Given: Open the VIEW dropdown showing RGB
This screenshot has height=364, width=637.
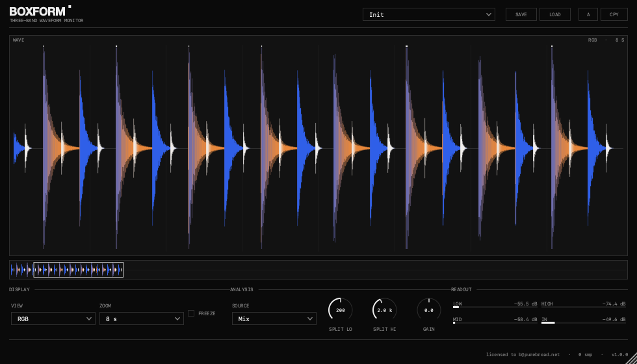Looking at the screenshot, I should click(x=53, y=318).
